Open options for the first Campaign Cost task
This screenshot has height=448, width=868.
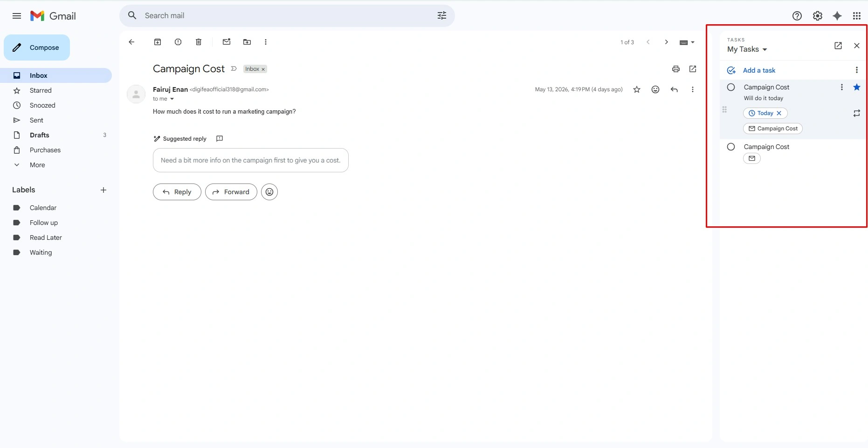click(842, 87)
